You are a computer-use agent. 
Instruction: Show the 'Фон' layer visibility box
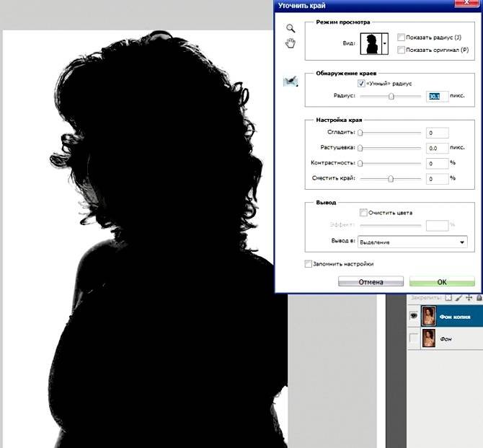coord(414,338)
